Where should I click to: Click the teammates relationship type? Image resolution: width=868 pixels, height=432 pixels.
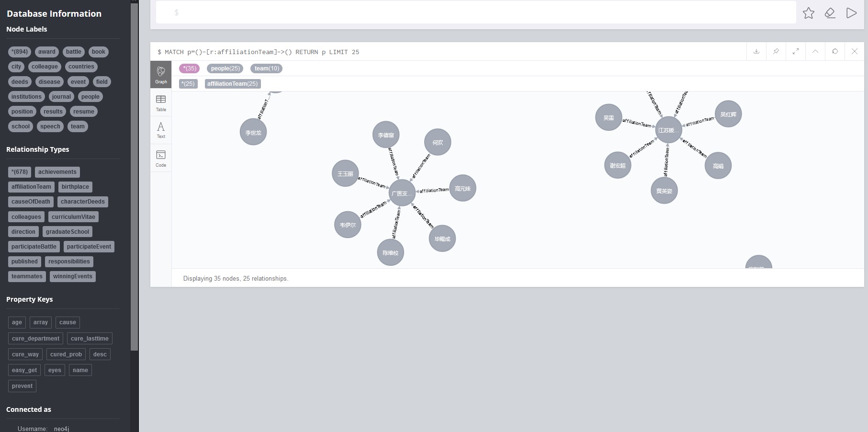tap(27, 276)
